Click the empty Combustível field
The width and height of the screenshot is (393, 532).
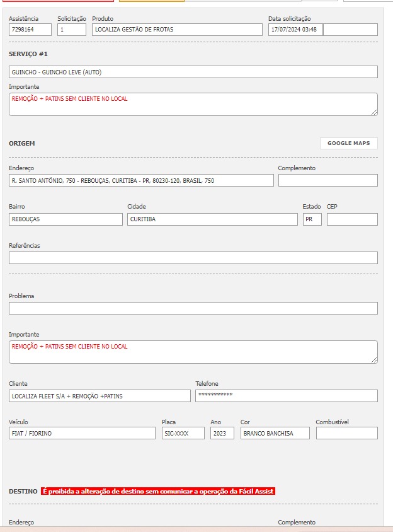346,433
